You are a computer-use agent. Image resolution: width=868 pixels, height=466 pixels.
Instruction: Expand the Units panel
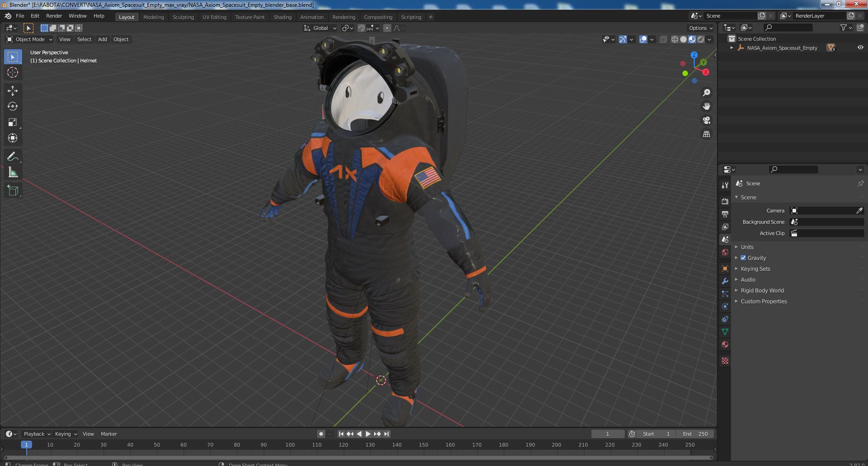747,247
